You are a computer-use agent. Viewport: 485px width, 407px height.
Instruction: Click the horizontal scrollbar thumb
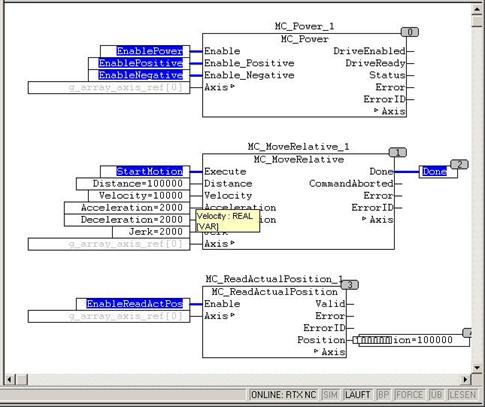(x=22, y=379)
